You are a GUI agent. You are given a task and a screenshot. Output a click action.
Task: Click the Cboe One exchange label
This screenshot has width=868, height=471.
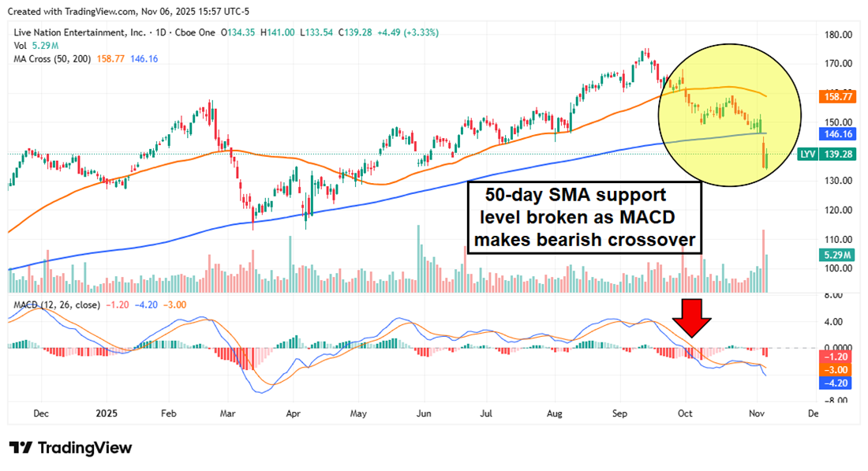click(x=196, y=32)
